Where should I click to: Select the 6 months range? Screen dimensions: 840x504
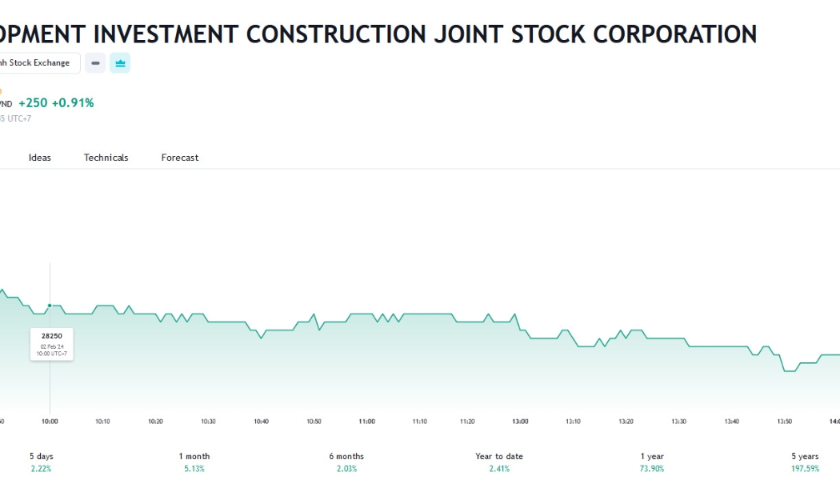click(346, 462)
